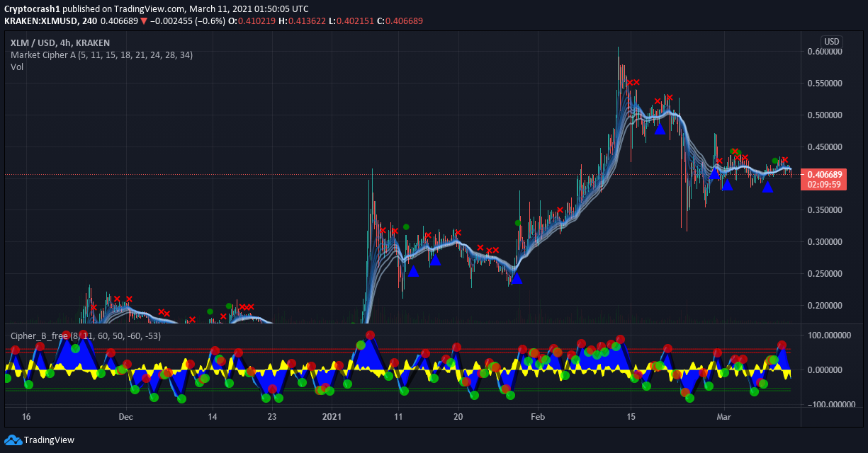Click the low price value L:0.402151
Viewport: 868px width, 453px height.
click(351, 21)
